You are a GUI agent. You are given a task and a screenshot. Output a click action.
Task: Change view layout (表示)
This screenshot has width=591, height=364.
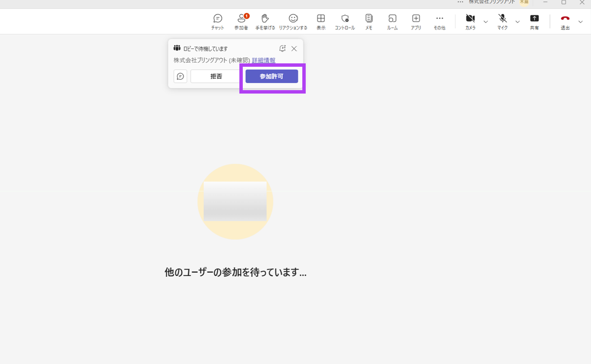321,22
